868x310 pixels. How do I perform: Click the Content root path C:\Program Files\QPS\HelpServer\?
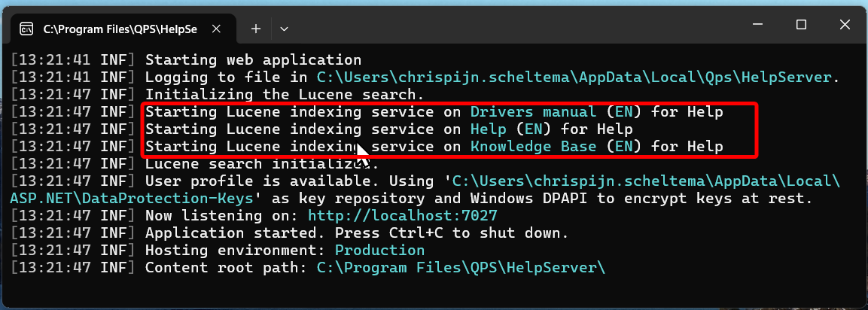[461, 268]
